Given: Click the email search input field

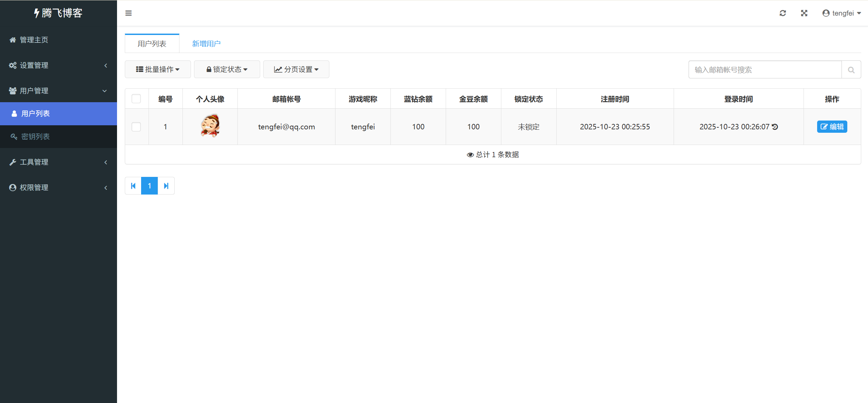Looking at the screenshot, I should click(x=763, y=69).
